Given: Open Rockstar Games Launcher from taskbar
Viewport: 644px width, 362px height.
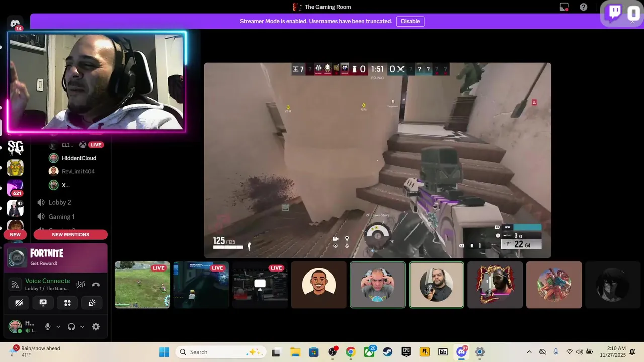Looking at the screenshot, I should [425, 352].
